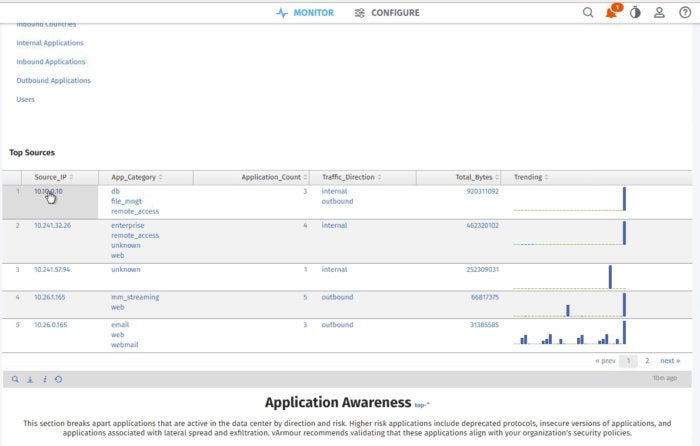Toggle the contrast theme icon
700x446 pixels.
coord(635,13)
